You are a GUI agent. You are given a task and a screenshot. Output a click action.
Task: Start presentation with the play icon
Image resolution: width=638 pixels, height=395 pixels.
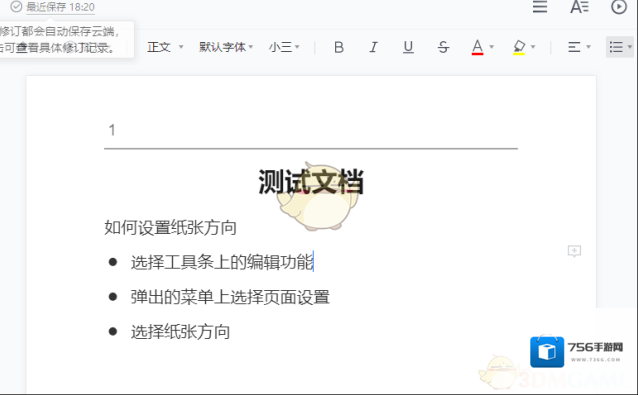619,7
